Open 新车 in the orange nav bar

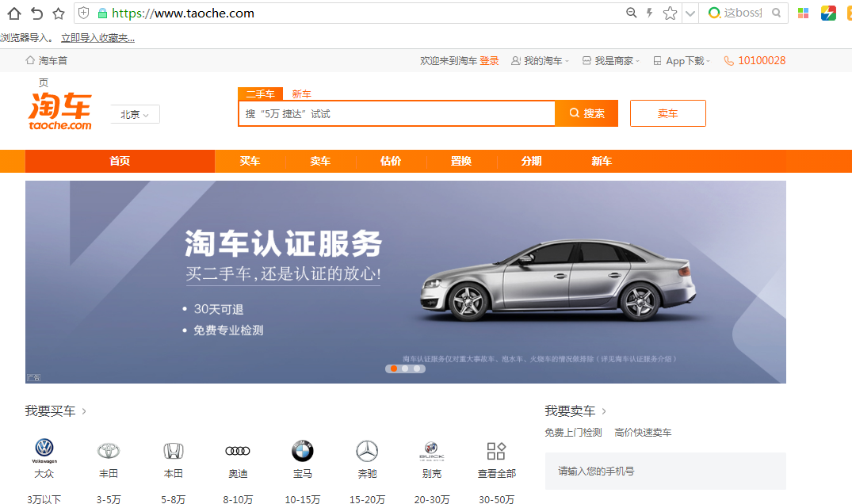tap(602, 162)
